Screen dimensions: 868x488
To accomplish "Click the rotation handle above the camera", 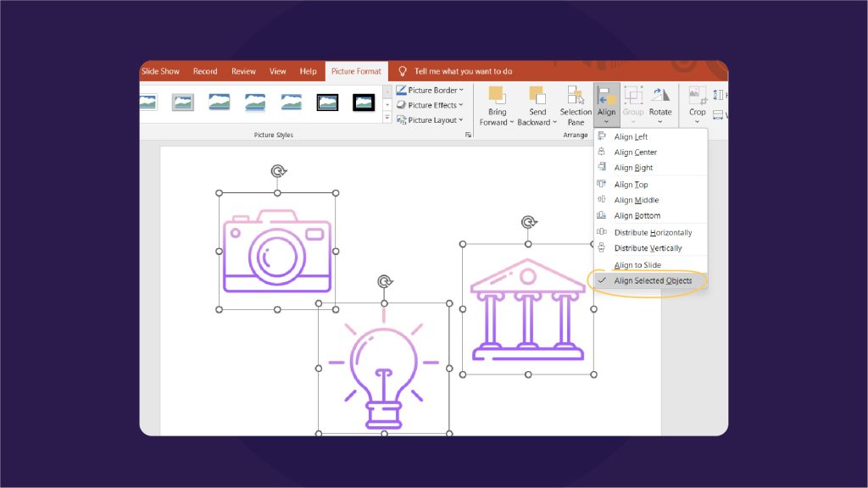I will click(278, 171).
